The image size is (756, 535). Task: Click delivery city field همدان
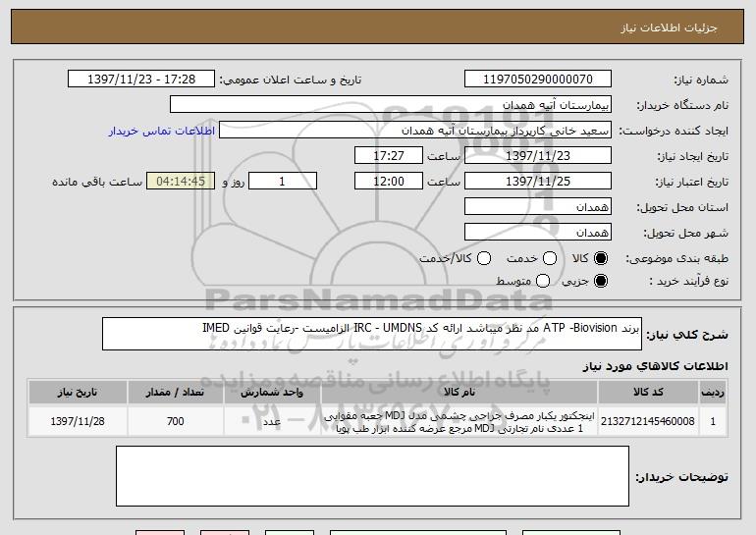coord(538,233)
